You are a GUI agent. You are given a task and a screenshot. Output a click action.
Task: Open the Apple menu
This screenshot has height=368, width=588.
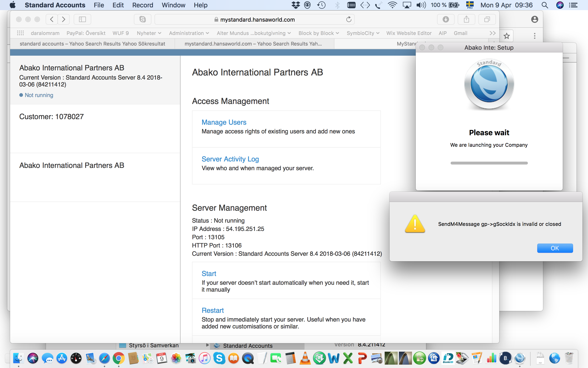tap(13, 5)
